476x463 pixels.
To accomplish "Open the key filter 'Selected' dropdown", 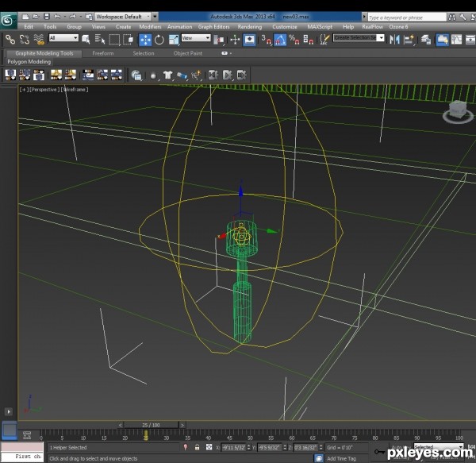I will click(x=439, y=446).
